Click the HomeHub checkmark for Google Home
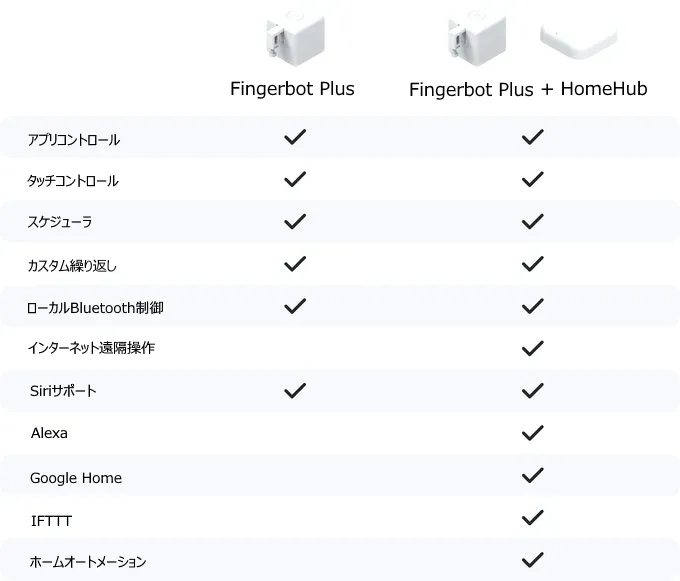Image resolution: width=680 pixels, height=581 pixels. tap(533, 477)
